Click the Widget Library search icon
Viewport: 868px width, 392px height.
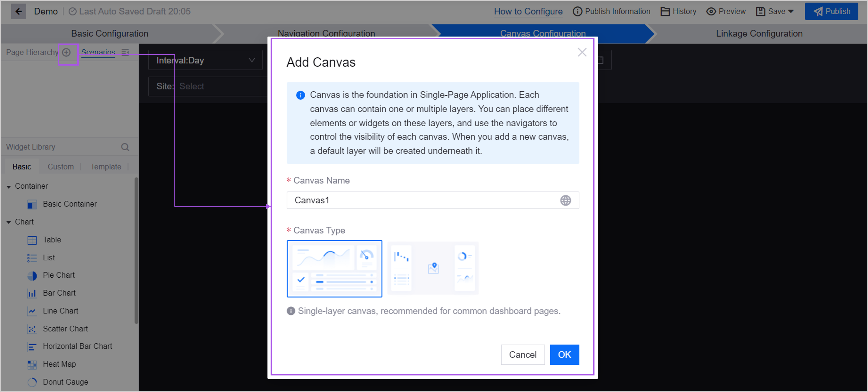pos(125,147)
